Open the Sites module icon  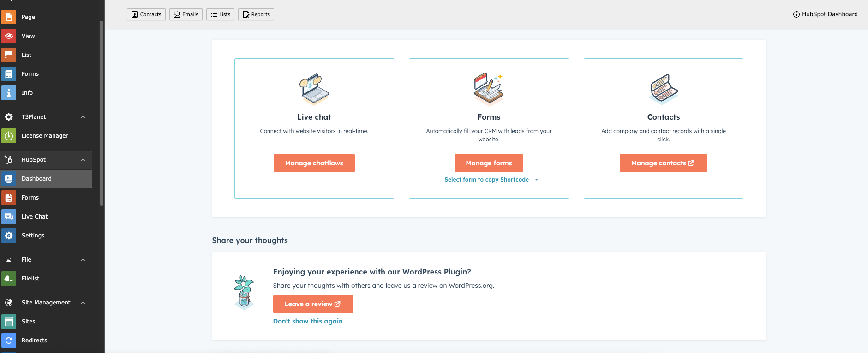click(9, 322)
